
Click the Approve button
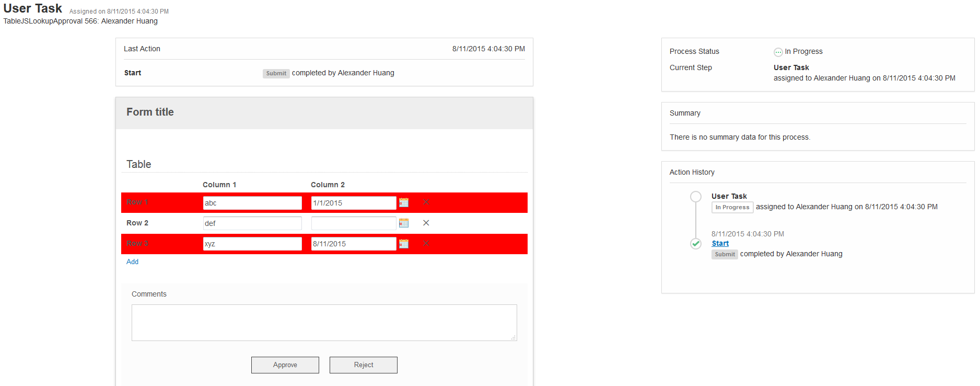pyautogui.click(x=285, y=365)
